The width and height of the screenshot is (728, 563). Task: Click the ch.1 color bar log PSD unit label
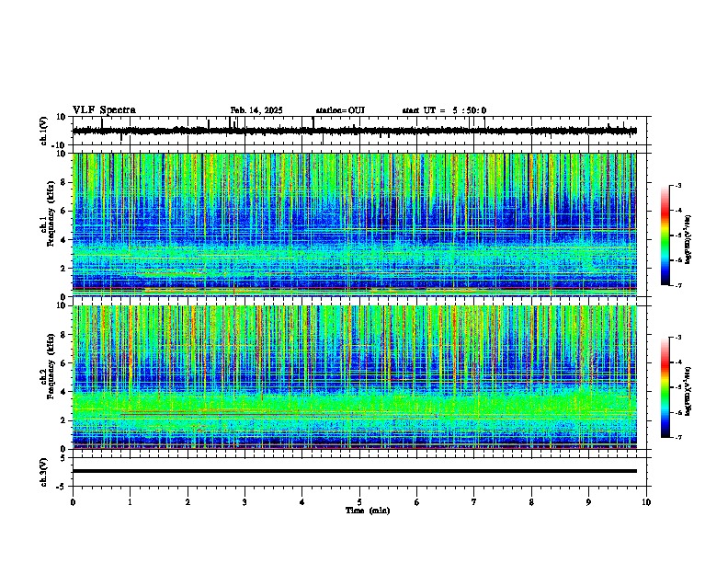point(688,239)
